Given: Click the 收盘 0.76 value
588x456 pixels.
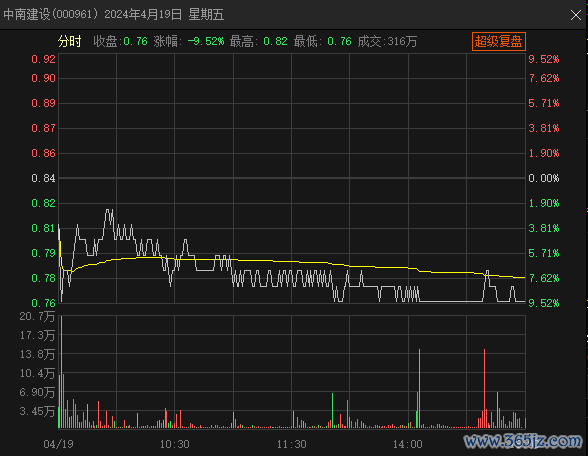Looking at the screenshot, I should click(x=120, y=41).
